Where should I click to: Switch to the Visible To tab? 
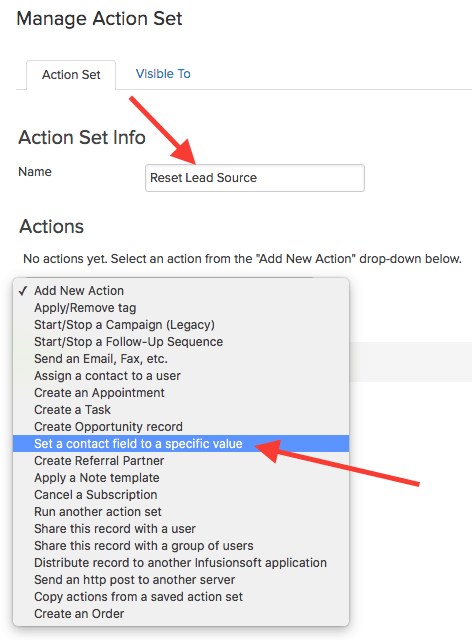pos(163,74)
